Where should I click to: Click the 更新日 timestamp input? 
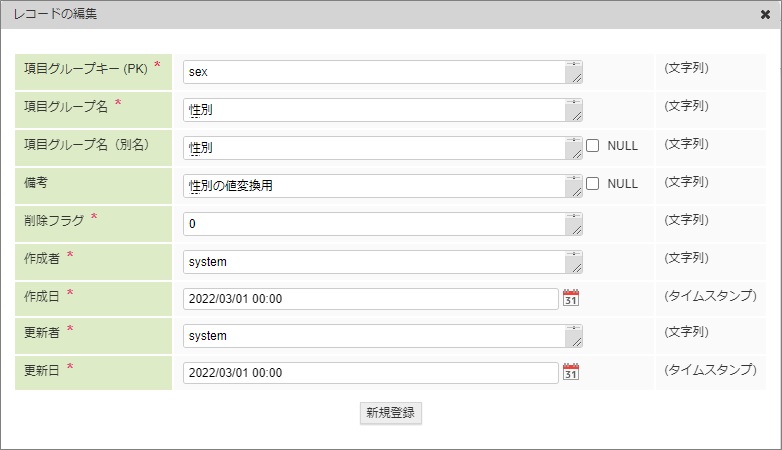pos(370,373)
